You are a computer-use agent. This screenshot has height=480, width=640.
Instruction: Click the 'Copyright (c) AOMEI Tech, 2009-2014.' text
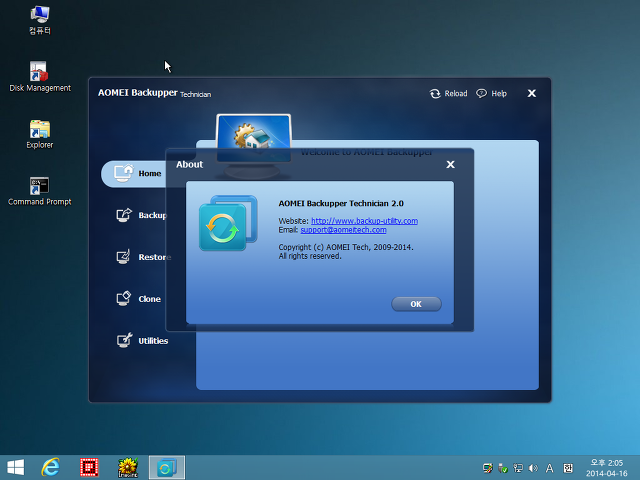point(346,247)
